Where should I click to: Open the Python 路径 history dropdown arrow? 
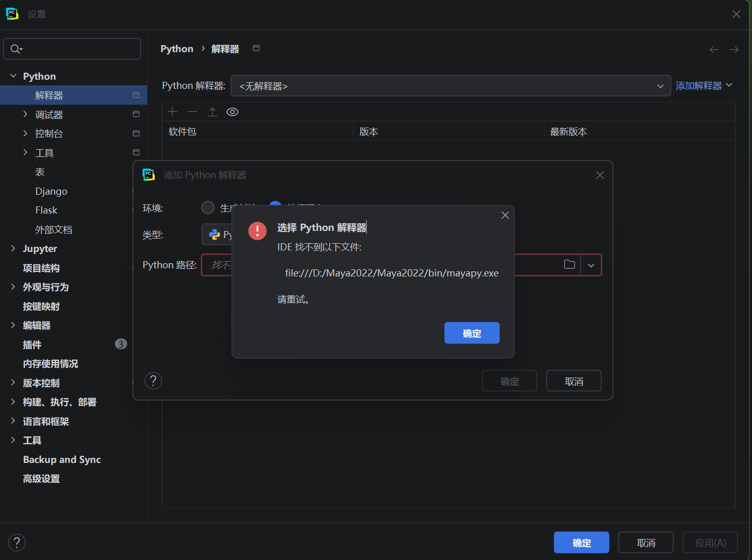591,265
